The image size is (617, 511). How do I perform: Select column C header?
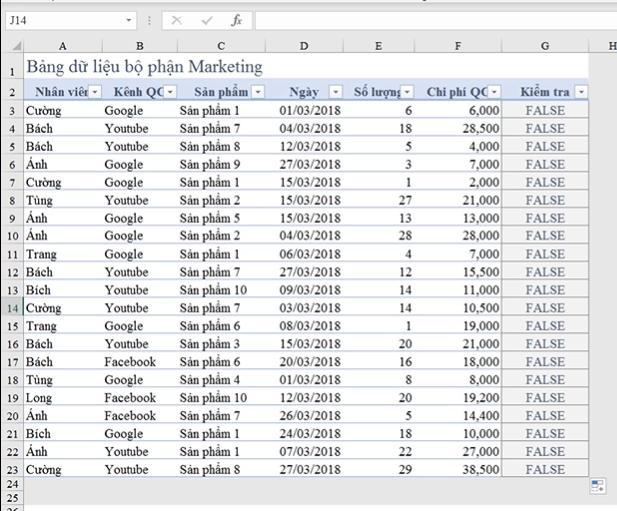pyautogui.click(x=221, y=46)
